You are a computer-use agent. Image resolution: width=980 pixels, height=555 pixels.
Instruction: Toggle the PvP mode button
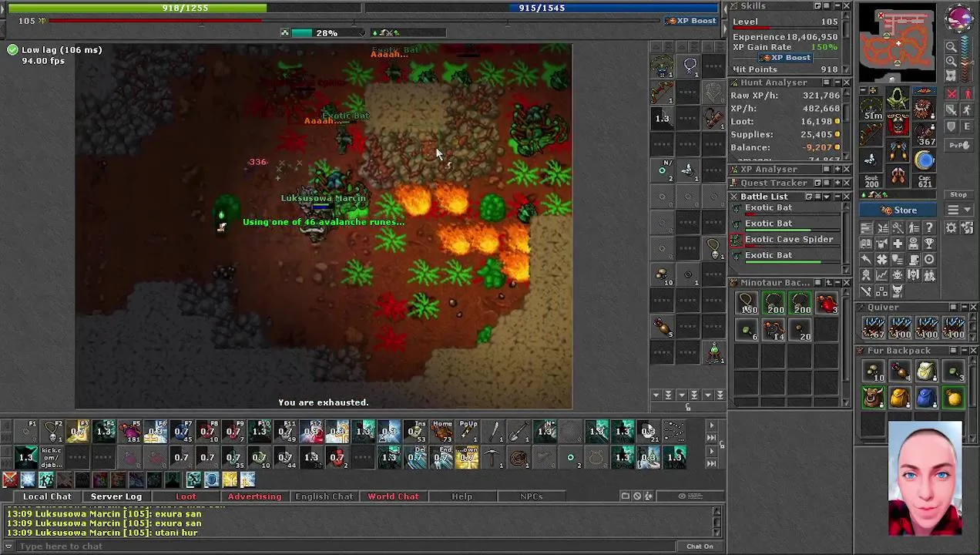[959, 145]
